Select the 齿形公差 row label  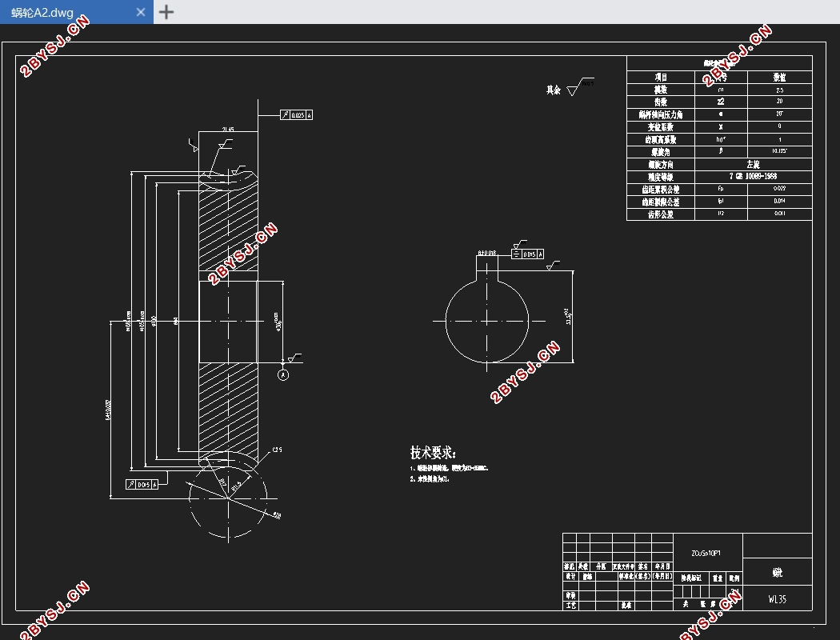pyautogui.click(x=661, y=214)
